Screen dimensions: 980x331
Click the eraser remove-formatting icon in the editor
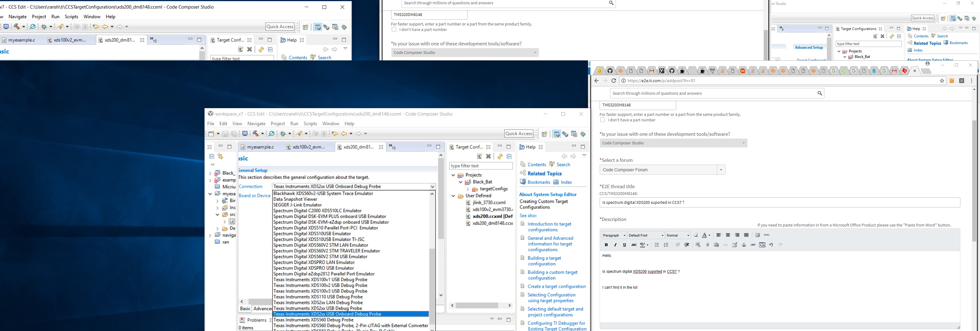696,235
